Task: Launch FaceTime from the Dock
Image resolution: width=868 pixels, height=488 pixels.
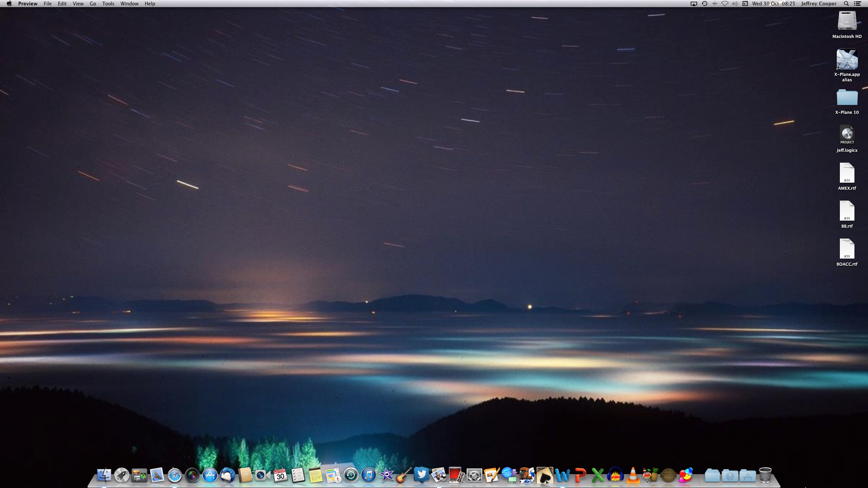Action: click(263, 475)
